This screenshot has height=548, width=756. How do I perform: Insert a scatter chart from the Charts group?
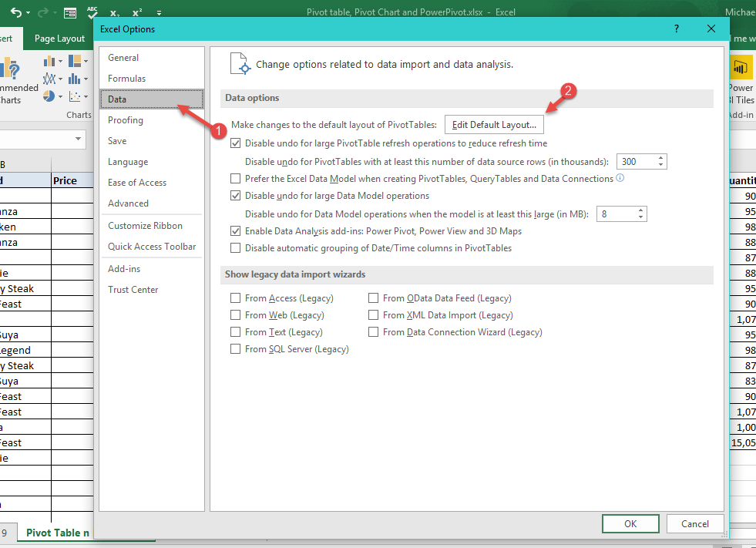73,96
